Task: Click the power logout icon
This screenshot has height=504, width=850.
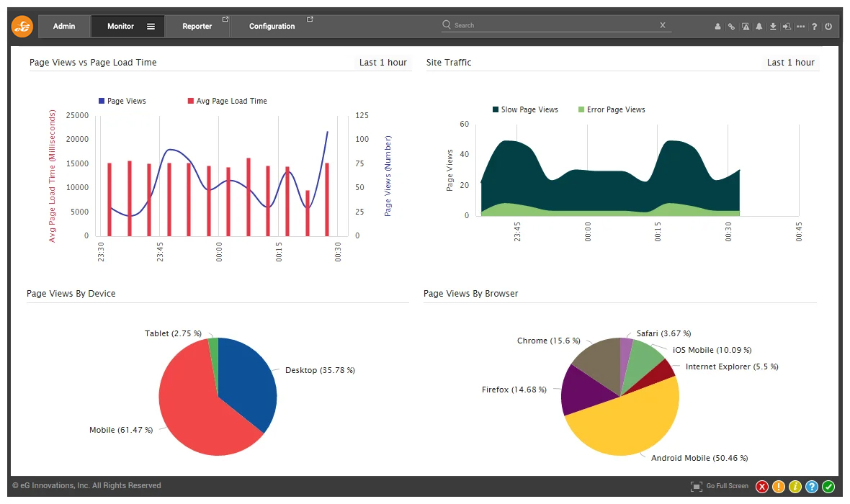Action: coord(828,26)
